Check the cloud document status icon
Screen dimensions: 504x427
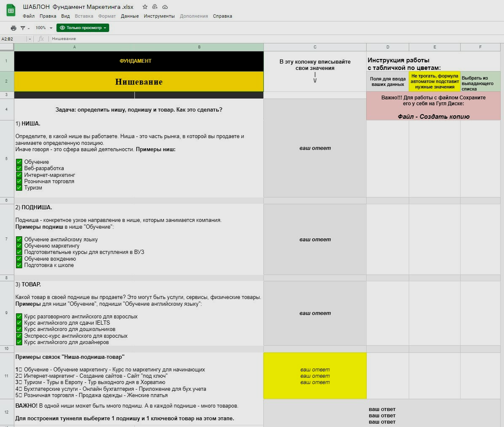(165, 7)
